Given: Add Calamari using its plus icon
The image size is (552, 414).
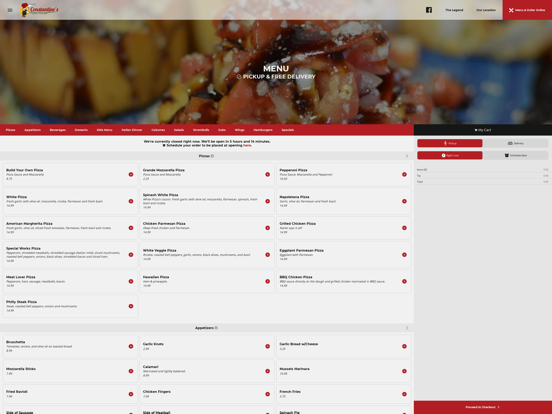Looking at the screenshot, I should coord(268,371).
